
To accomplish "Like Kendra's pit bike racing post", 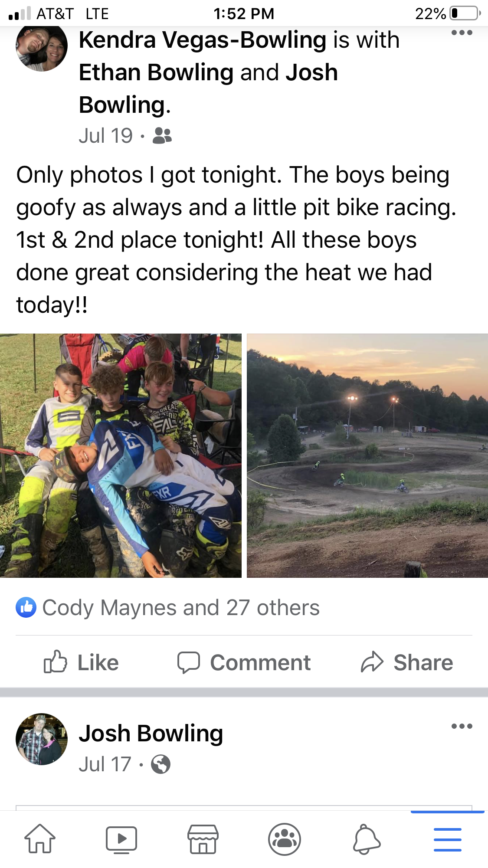I will (x=81, y=662).
